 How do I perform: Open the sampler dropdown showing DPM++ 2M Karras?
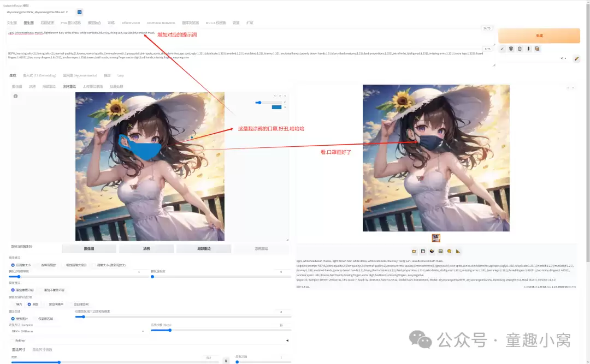(x=77, y=331)
